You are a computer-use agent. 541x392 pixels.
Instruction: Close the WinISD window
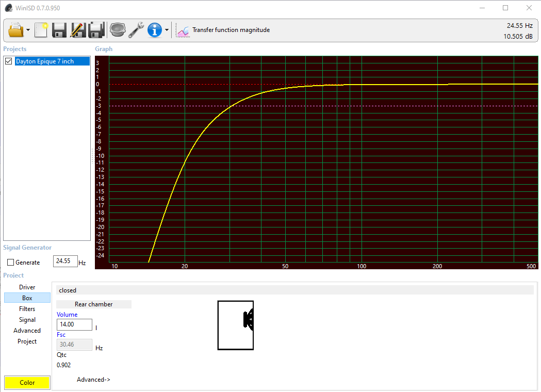[x=529, y=8]
